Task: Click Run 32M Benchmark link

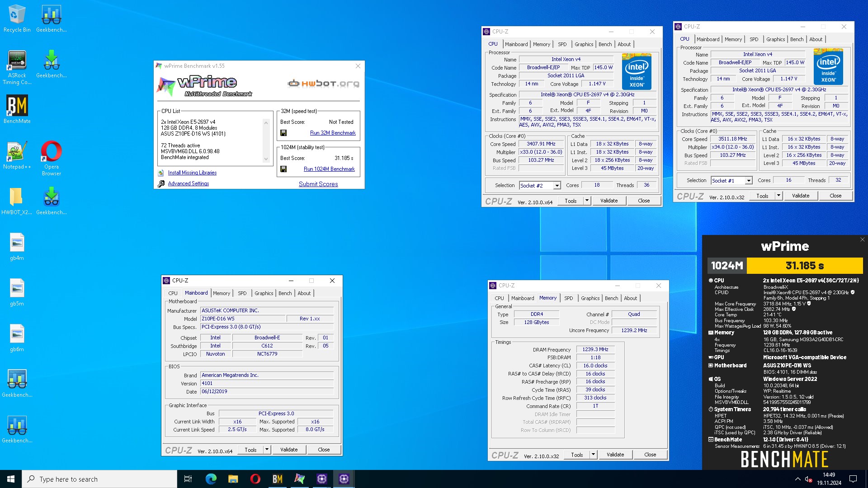Action: 333,133
